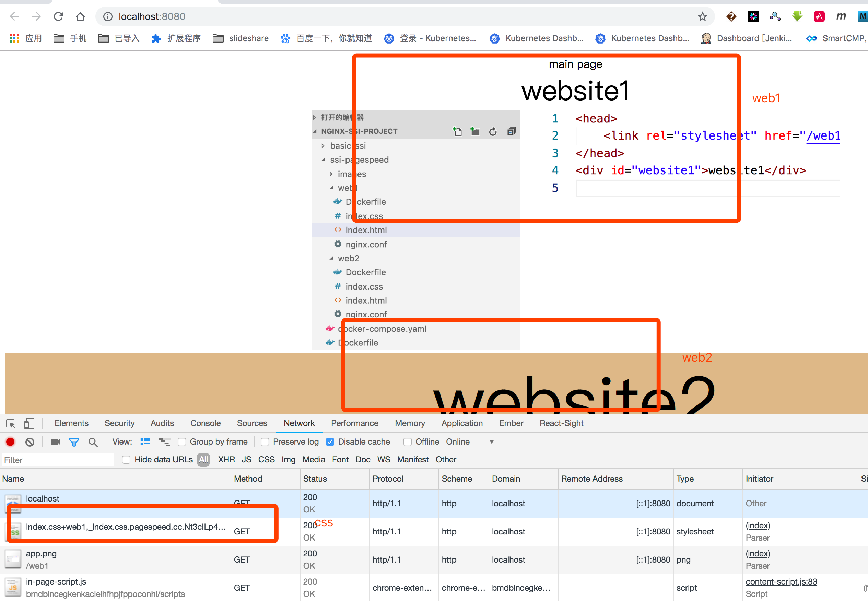Screen dimensions: 868x601
Task: Open the Application tab
Action: click(462, 423)
